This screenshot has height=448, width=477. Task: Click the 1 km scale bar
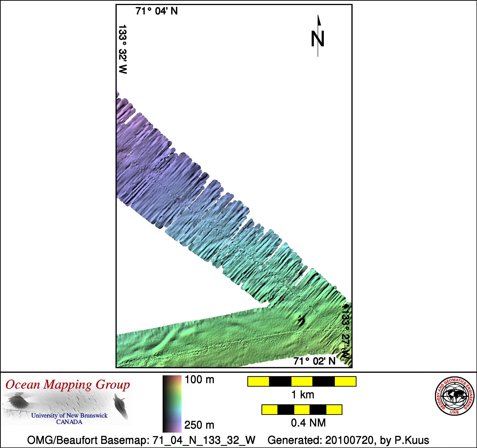302,381
